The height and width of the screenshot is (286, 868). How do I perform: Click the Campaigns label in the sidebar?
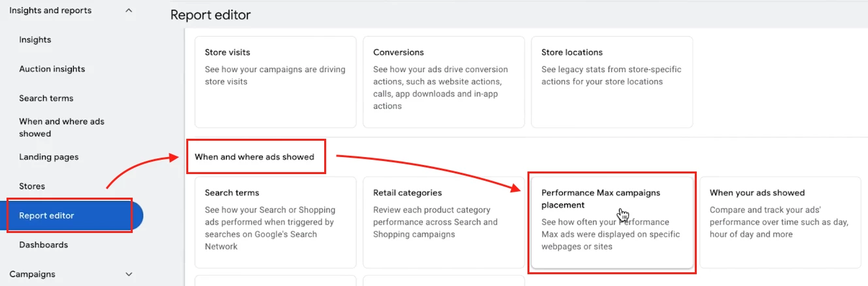[32, 274]
